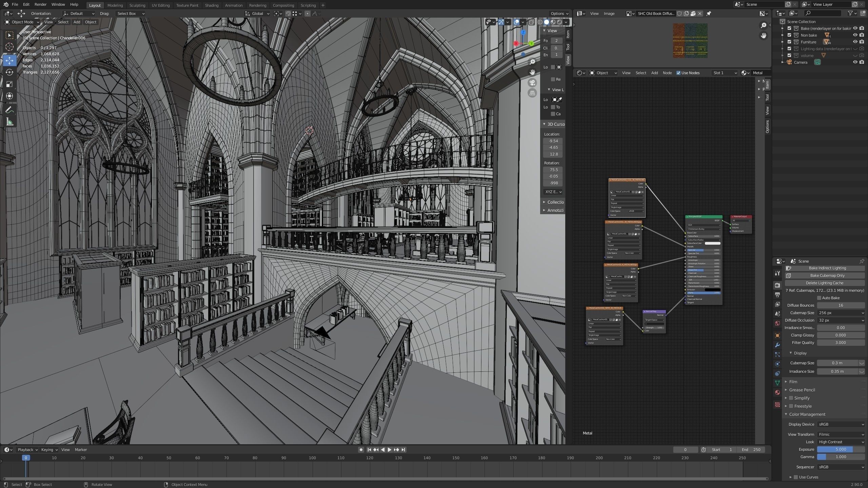Click the pin icon in image editor
The image size is (868, 488).
(709, 14)
